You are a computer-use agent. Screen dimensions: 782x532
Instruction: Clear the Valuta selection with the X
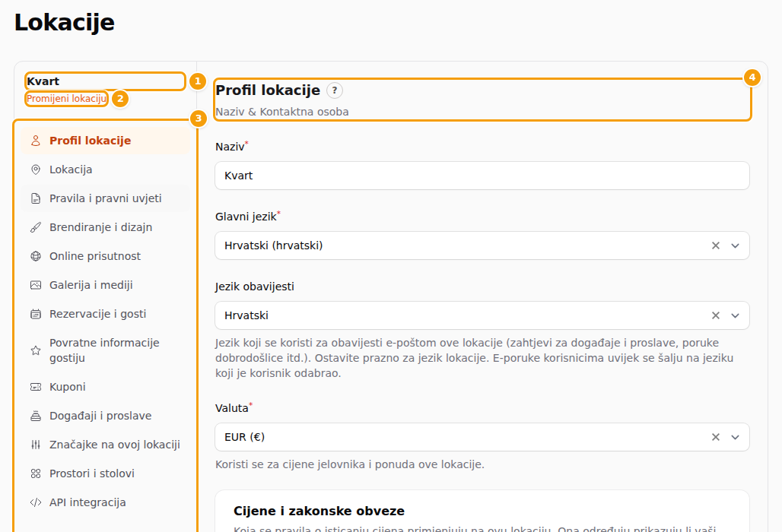(x=716, y=437)
